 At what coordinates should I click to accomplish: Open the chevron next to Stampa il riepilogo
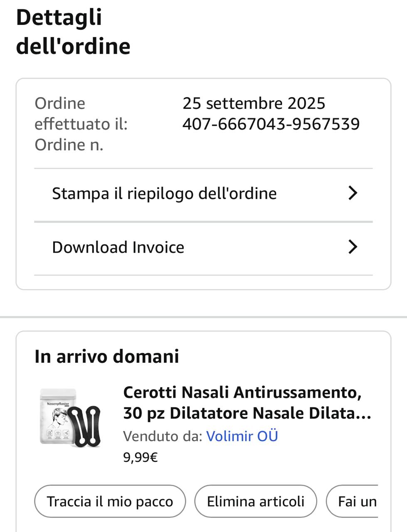pos(353,193)
